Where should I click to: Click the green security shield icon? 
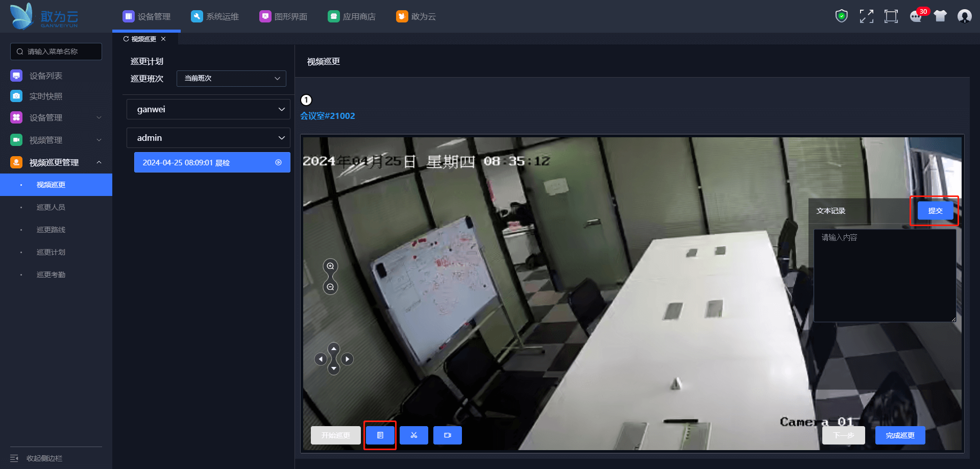(x=841, y=16)
